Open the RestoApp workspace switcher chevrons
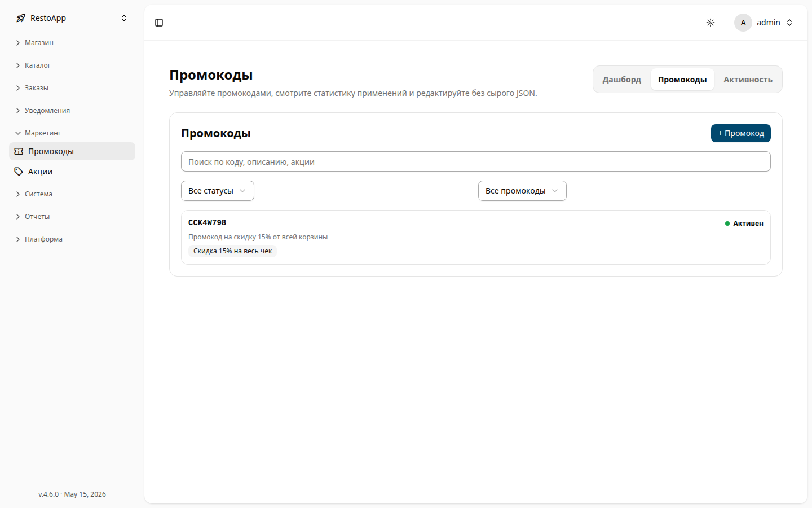 [124, 18]
